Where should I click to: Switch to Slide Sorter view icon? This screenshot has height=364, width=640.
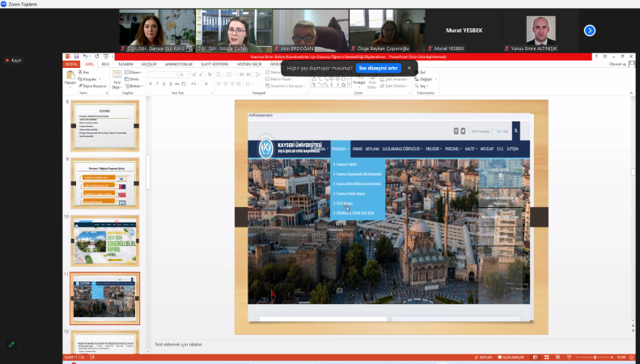click(546, 358)
